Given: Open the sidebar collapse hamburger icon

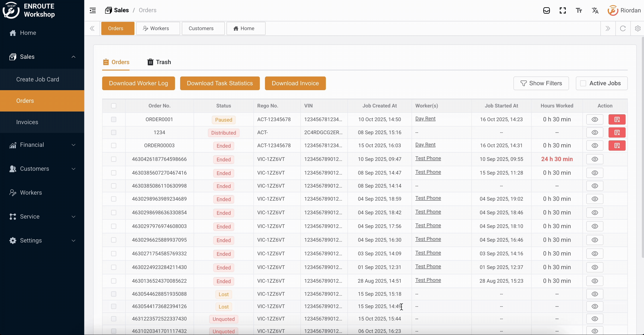Looking at the screenshot, I should (93, 10).
